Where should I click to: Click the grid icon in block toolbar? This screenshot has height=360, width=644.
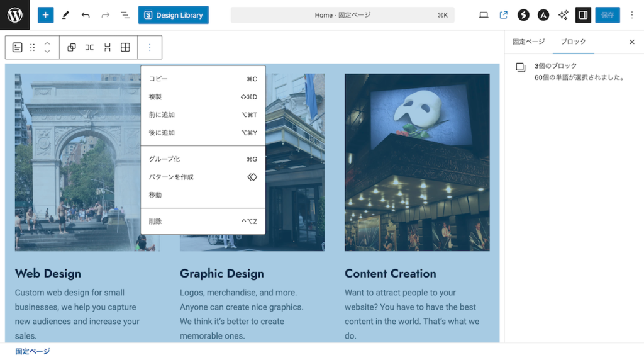click(125, 47)
